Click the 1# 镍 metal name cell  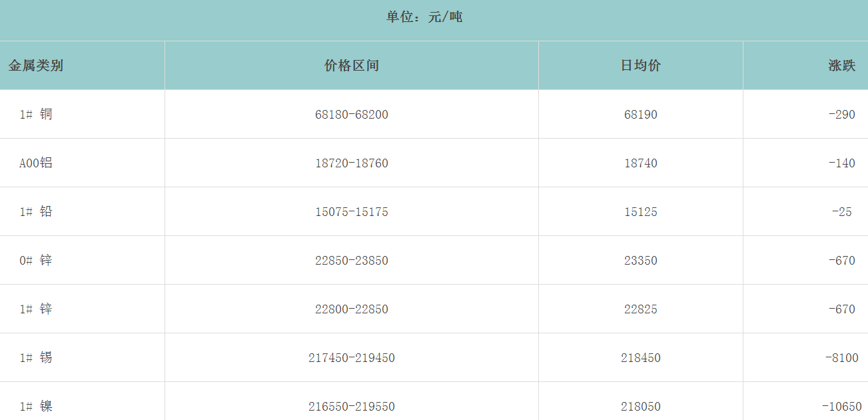coord(36,406)
